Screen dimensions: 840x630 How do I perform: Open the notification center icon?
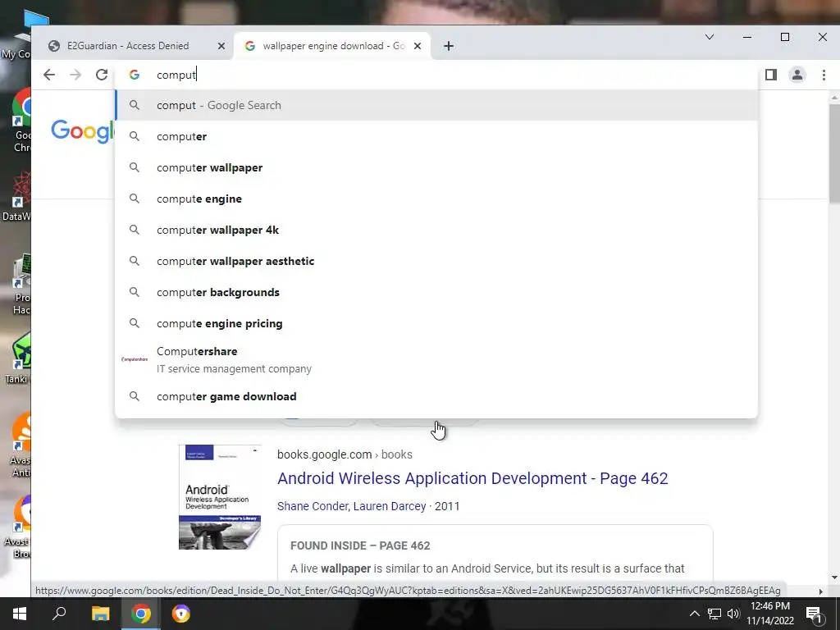click(x=814, y=614)
